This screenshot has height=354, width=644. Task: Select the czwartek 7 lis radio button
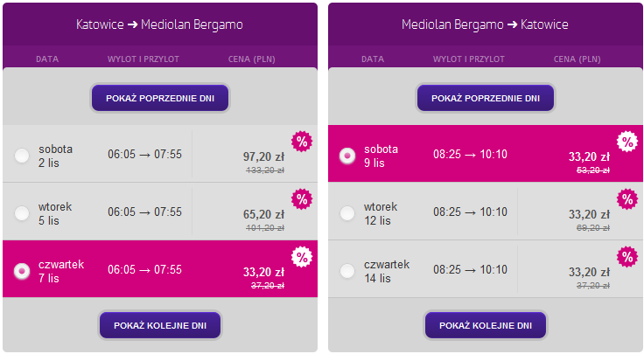(x=23, y=271)
